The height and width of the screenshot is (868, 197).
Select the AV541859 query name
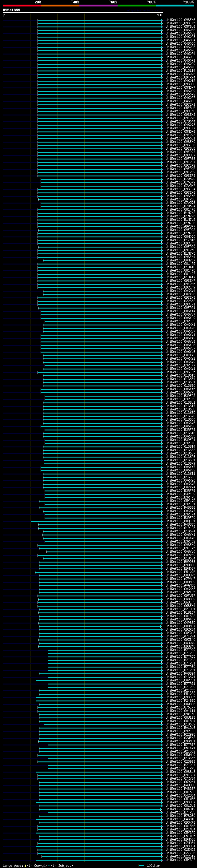click(x=11, y=10)
